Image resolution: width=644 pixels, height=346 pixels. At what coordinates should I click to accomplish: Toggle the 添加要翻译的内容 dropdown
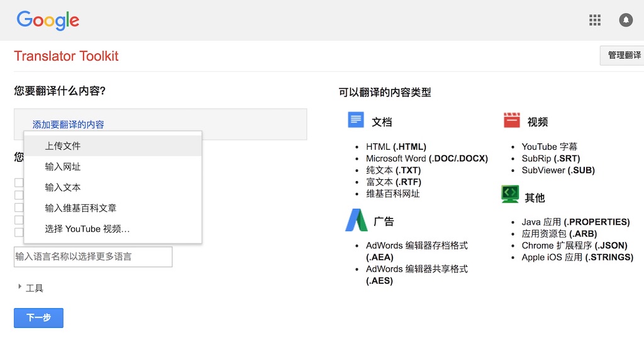pyautogui.click(x=69, y=125)
